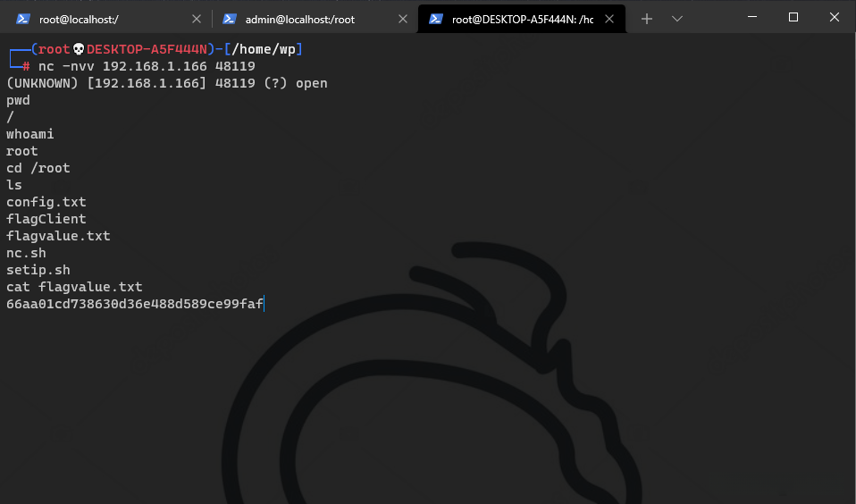This screenshot has width=856, height=504.
Task: Maximize the terminal window
Action: coord(793,17)
